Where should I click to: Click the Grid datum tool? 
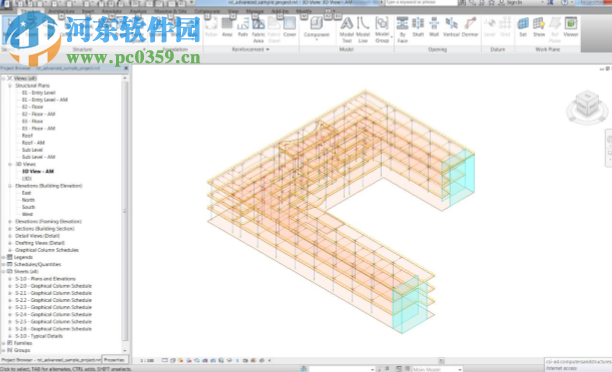pos(505,27)
